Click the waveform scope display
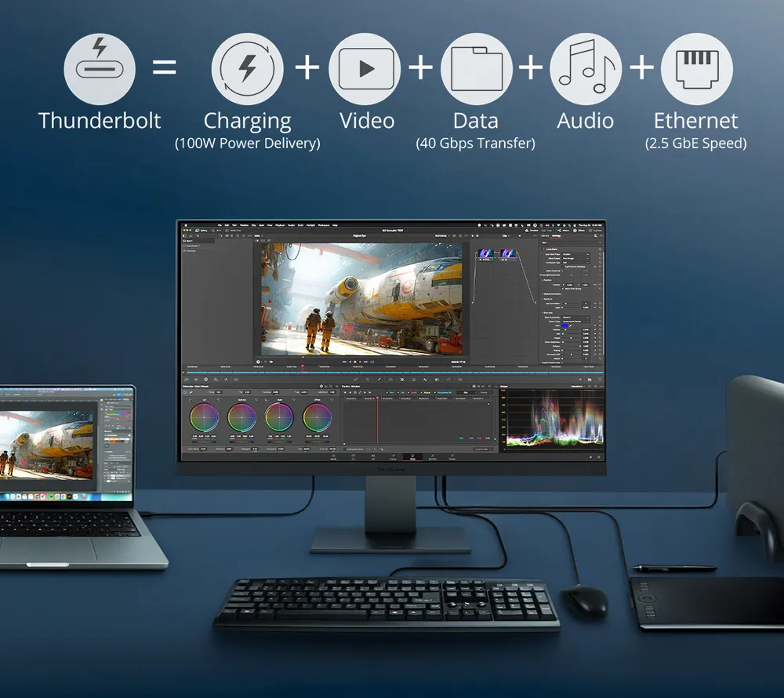Screen dimensions: 784x698 [x=554, y=420]
